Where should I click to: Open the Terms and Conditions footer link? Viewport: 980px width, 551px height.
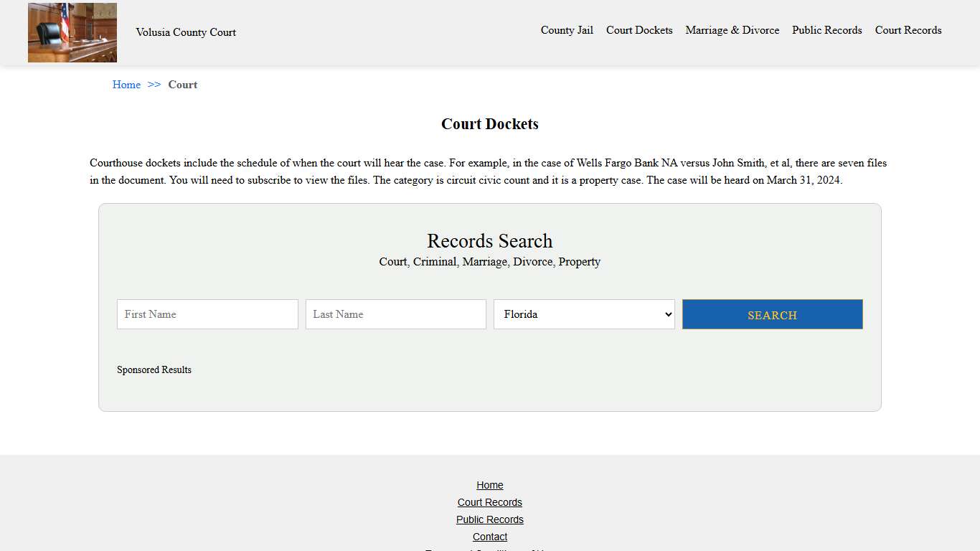click(x=490, y=550)
